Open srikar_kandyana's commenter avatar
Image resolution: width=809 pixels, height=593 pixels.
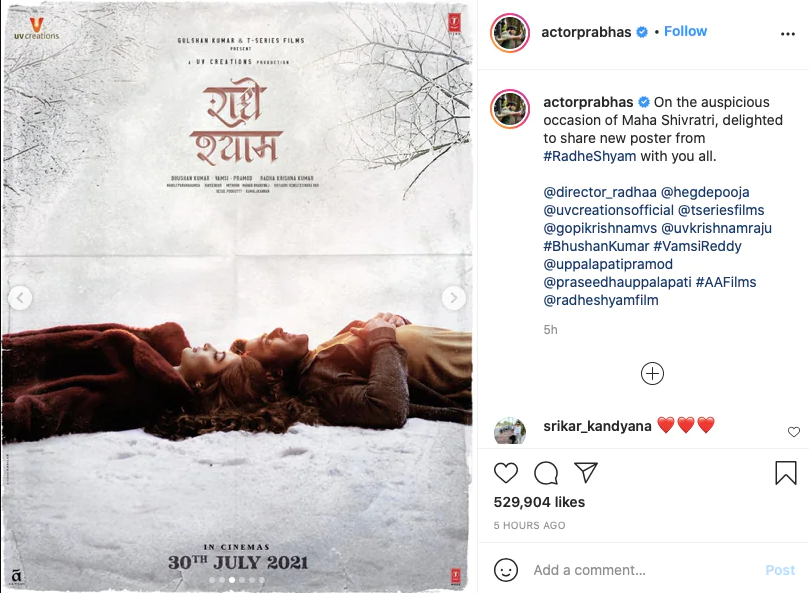[x=510, y=431]
